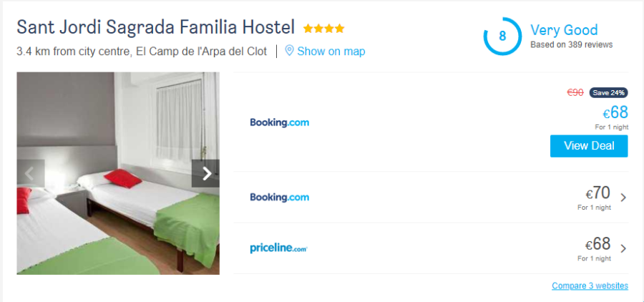Screen dimensions: 644x302
Task: Open the Show on map link
Action: point(331,52)
